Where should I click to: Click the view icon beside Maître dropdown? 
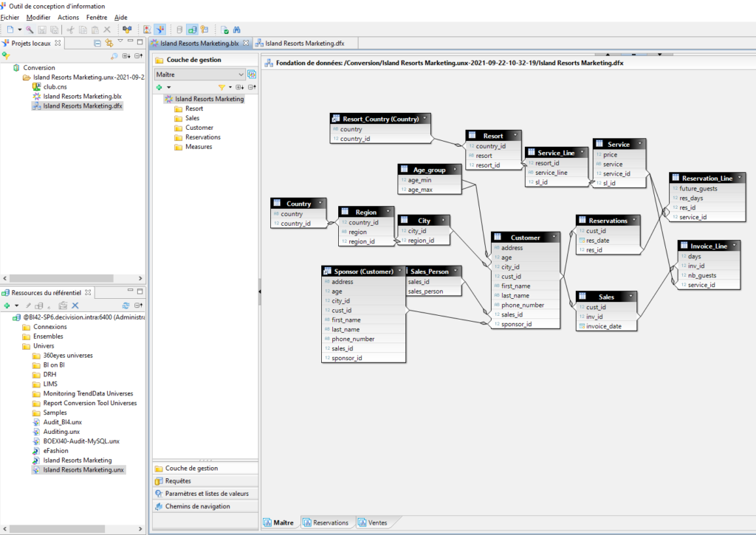click(252, 75)
